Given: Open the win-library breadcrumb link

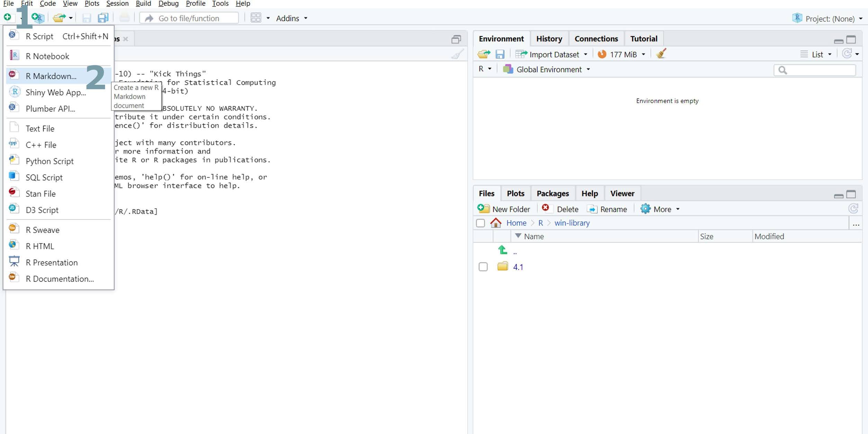Looking at the screenshot, I should point(572,223).
